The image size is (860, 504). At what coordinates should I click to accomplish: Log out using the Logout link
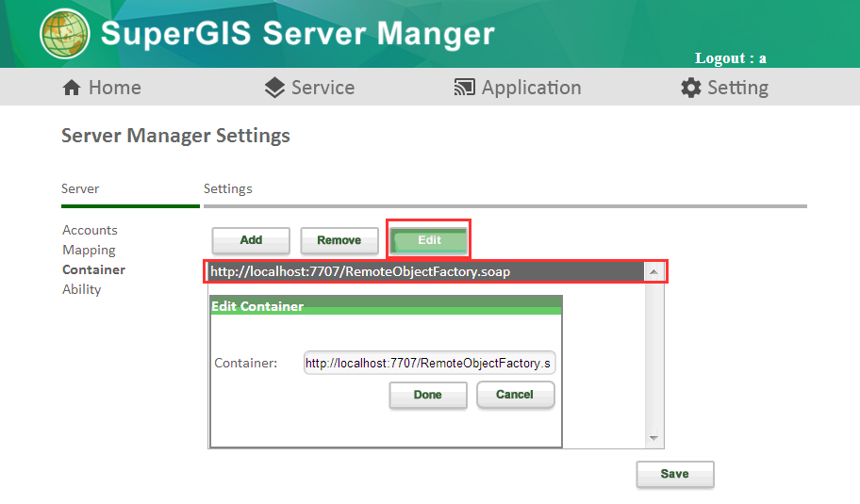(x=730, y=58)
